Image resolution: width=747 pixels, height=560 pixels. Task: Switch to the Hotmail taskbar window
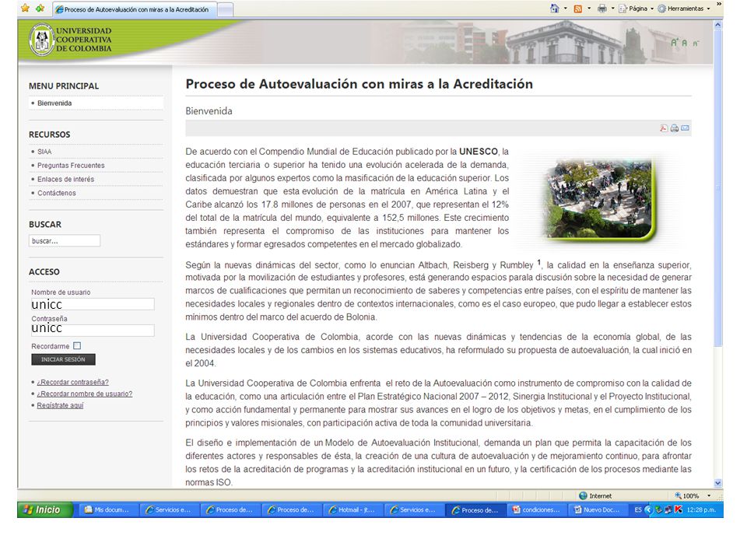tap(352, 509)
